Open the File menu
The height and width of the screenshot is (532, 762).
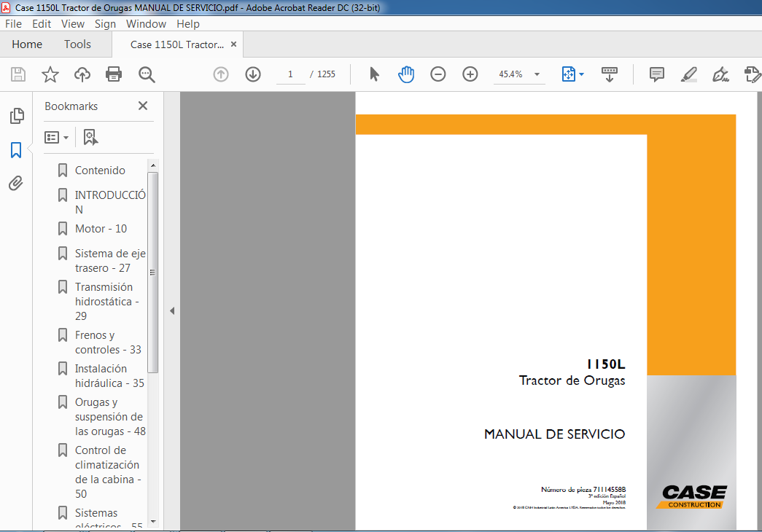(13, 24)
